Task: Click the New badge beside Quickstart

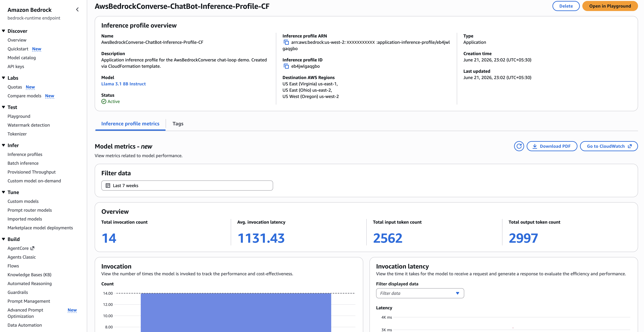Action: point(37,49)
